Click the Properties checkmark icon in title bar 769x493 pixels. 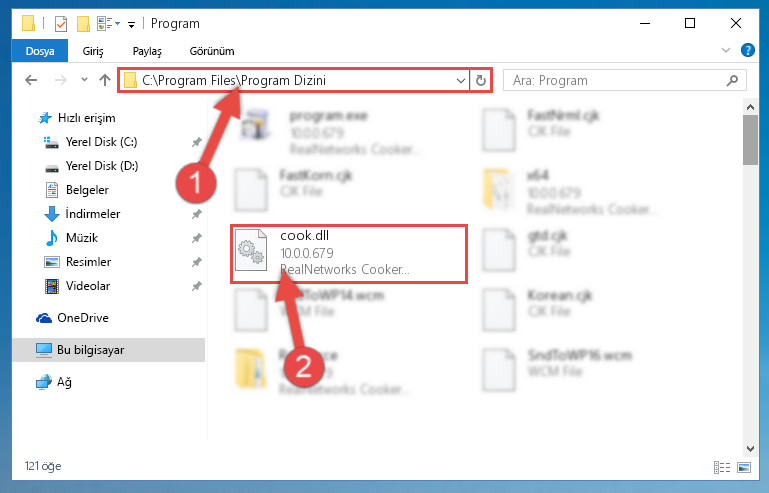coord(61,23)
